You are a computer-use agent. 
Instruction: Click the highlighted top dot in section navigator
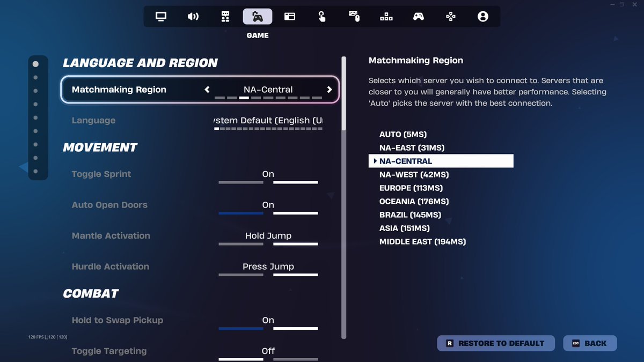pyautogui.click(x=35, y=64)
